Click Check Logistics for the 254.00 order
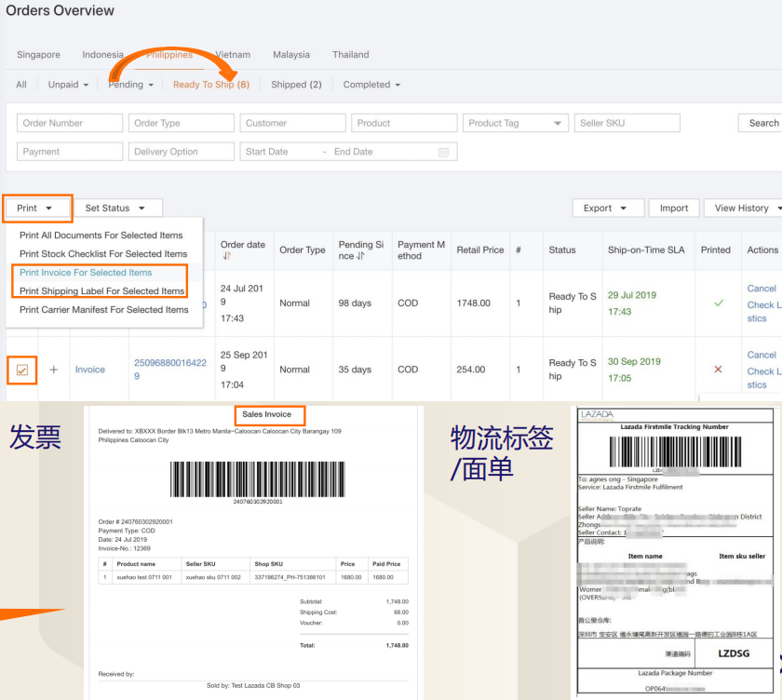 (764, 378)
